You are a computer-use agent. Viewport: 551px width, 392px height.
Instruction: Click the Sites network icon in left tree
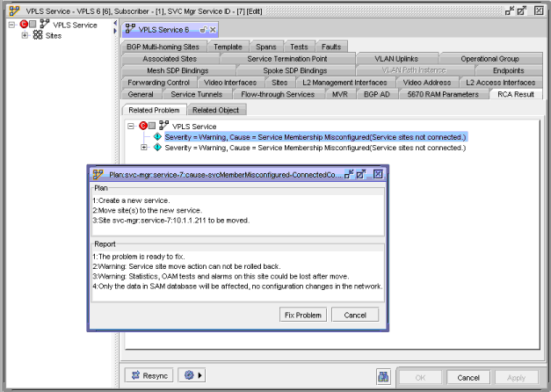pyautogui.click(x=37, y=35)
